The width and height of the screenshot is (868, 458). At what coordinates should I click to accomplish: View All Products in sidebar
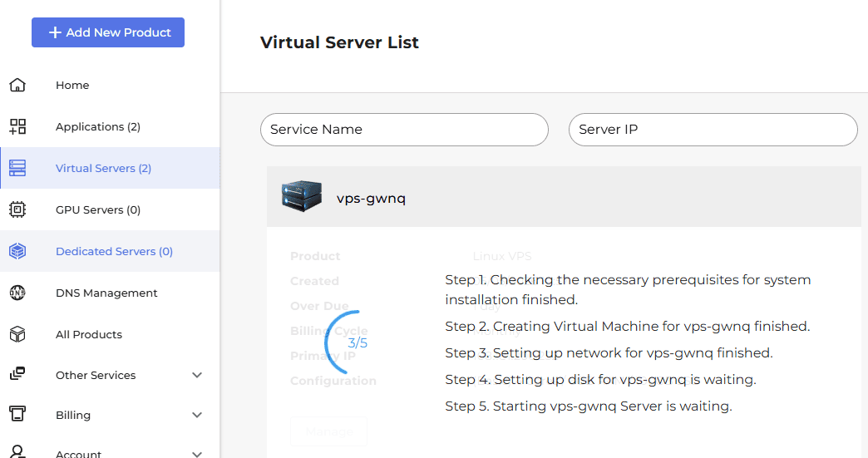[89, 335]
